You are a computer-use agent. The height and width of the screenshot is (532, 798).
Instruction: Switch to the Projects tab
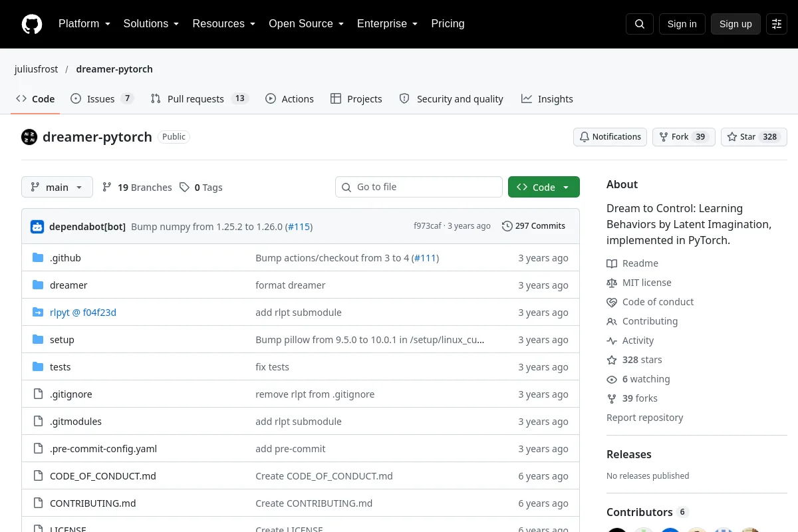pos(356,98)
